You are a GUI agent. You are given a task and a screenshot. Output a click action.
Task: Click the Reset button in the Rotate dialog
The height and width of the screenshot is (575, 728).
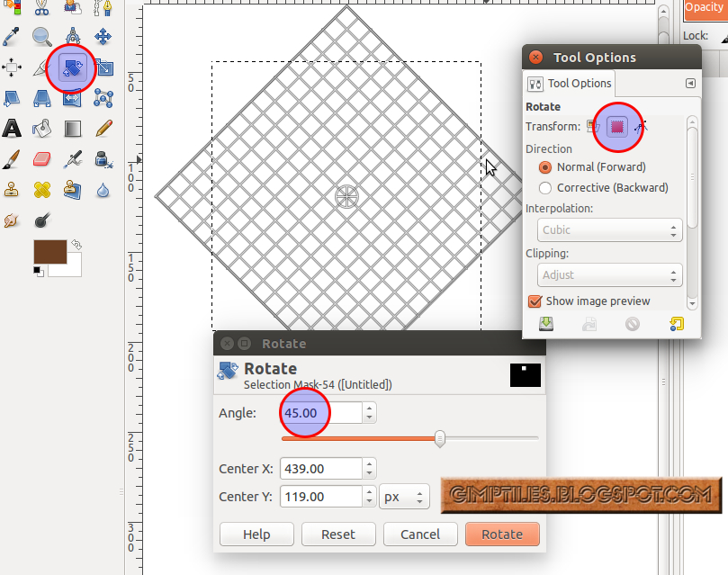[x=338, y=534]
